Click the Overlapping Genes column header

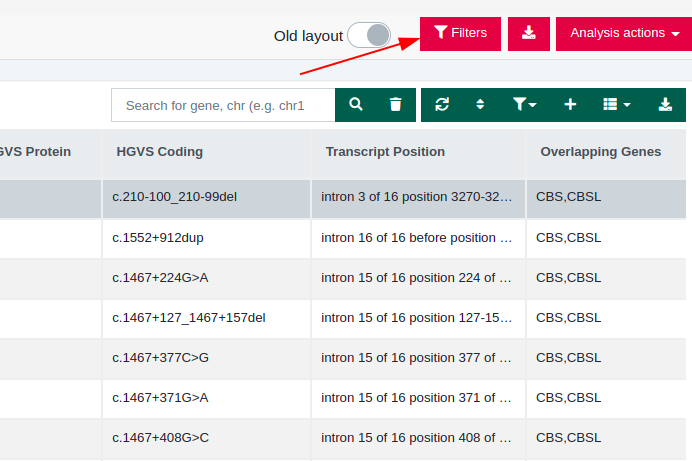tap(601, 152)
